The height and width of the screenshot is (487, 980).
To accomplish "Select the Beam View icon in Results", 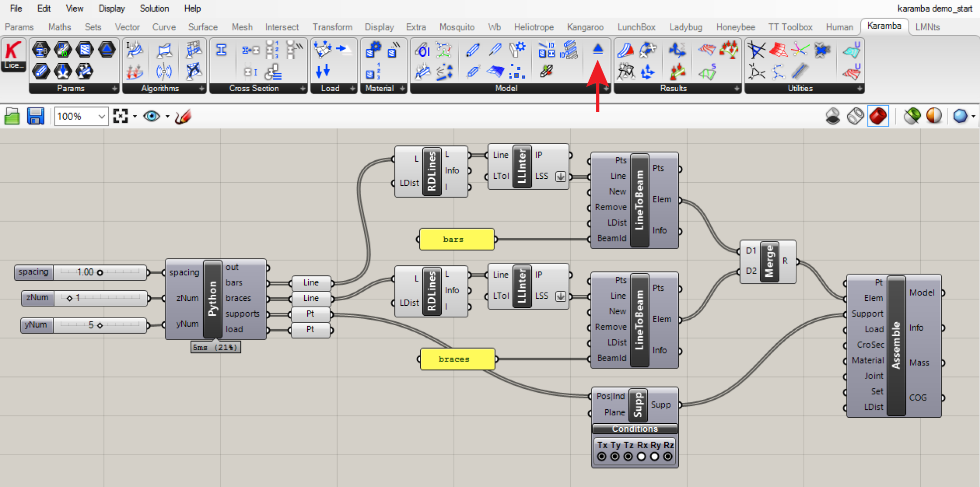I will pos(626,50).
